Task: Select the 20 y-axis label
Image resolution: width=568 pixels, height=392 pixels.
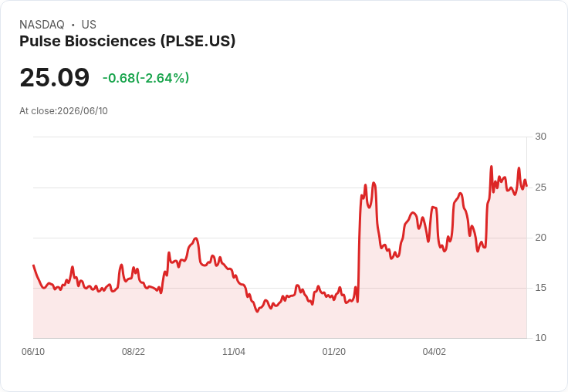Action: click(540, 238)
